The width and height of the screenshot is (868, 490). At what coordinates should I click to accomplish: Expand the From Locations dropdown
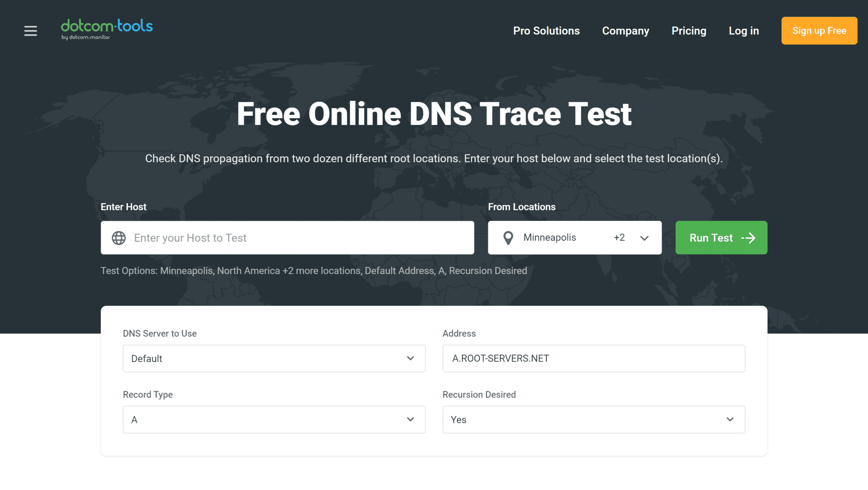point(645,237)
